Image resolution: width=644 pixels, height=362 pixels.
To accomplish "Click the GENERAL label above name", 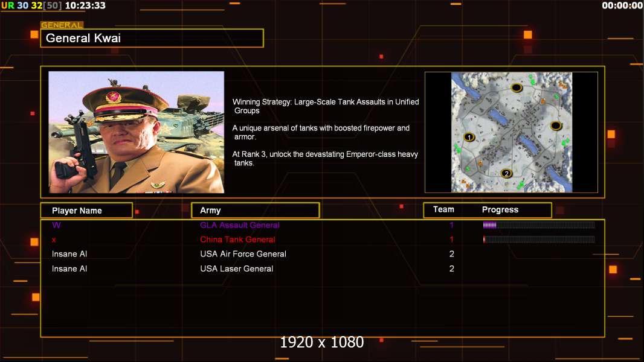I will 62,25.
